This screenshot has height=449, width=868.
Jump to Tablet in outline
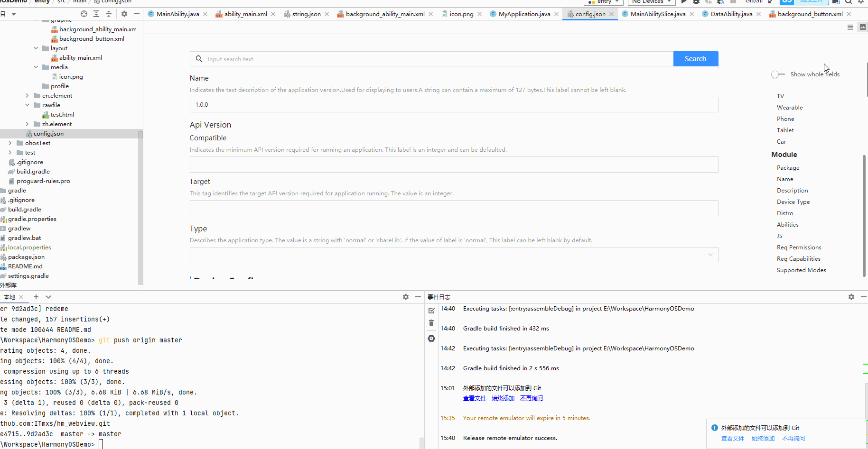785,130
